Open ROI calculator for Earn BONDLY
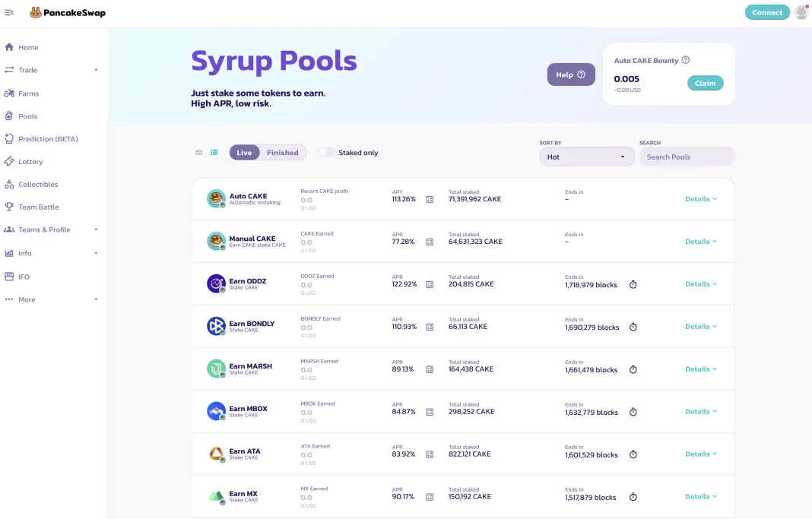 point(430,327)
